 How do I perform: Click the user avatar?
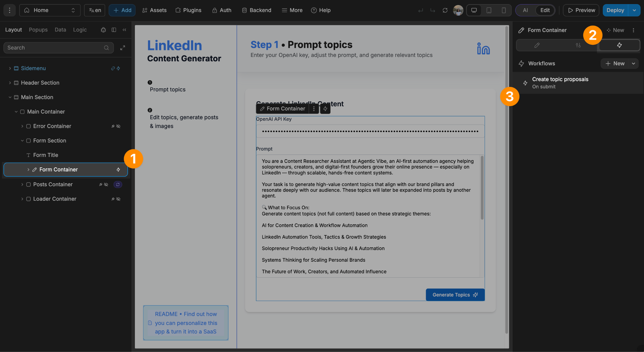point(458,10)
